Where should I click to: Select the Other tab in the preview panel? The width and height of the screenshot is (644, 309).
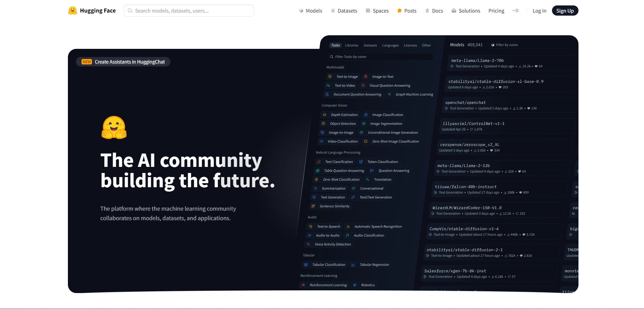426,45
